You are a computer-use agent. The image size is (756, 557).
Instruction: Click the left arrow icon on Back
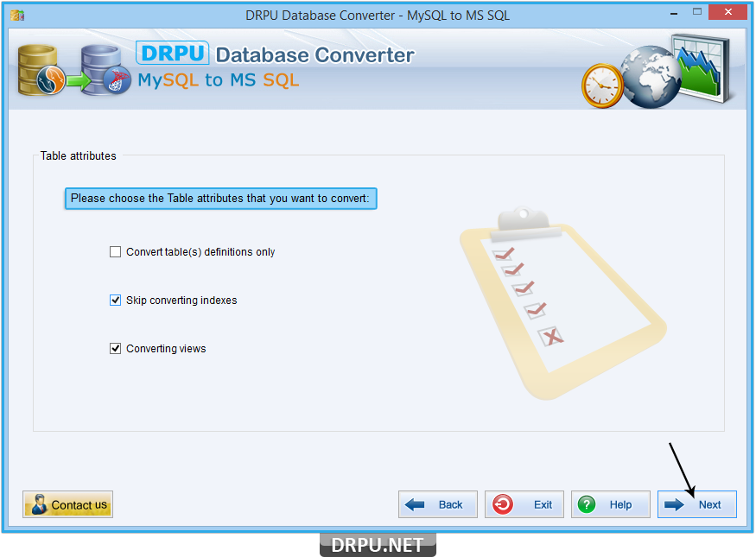pos(415,504)
